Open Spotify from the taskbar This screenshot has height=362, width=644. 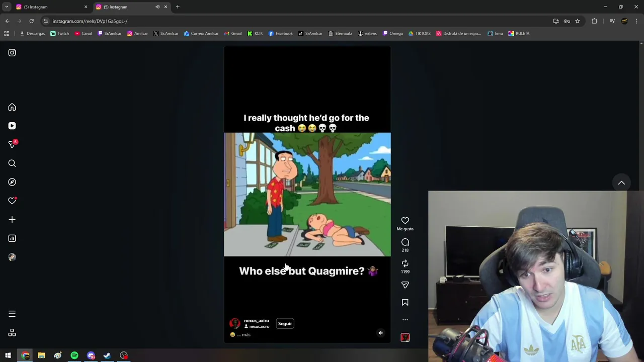74,356
